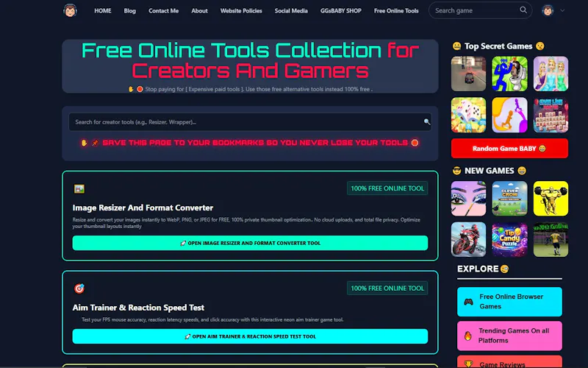This screenshot has width=588, height=368.
Task: Click the Image Resizer And Format Converter title
Action: pyautogui.click(x=143, y=208)
